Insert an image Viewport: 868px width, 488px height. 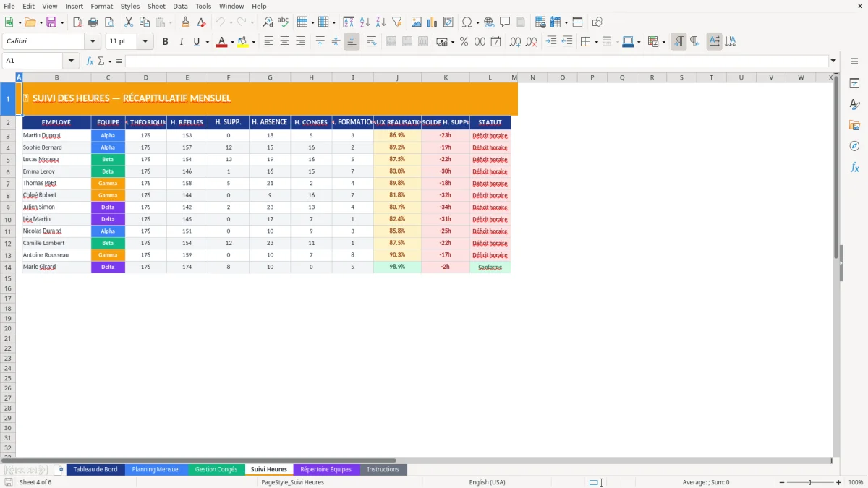coord(417,22)
